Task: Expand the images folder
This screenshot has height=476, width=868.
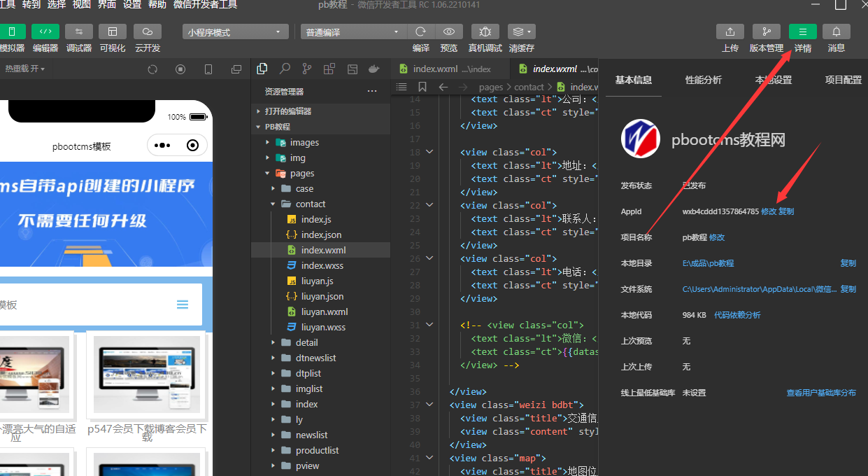Action: pyautogui.click(x=320, y=142)
